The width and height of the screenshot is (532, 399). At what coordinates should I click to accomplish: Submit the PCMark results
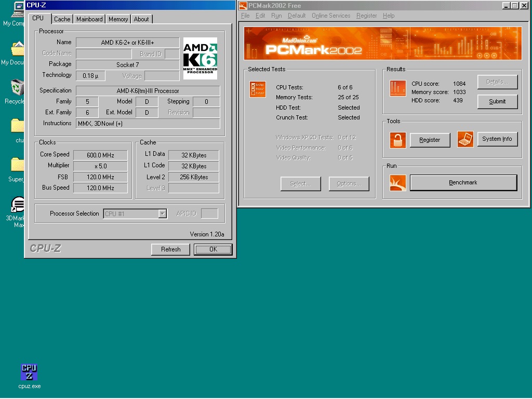coord(497,101)
